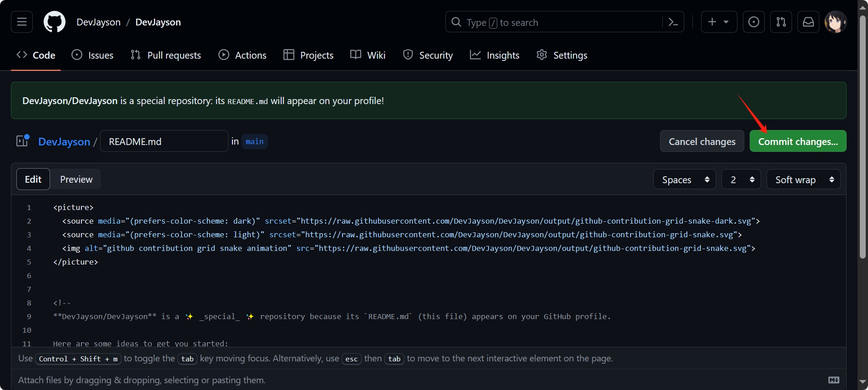This screenshot has width=868, height=390.
Task: Click the search magnifier icon
Action: pos(456,22)
